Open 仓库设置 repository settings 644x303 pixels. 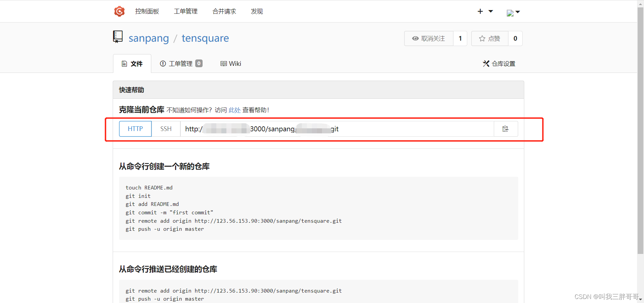pos(499,64)
